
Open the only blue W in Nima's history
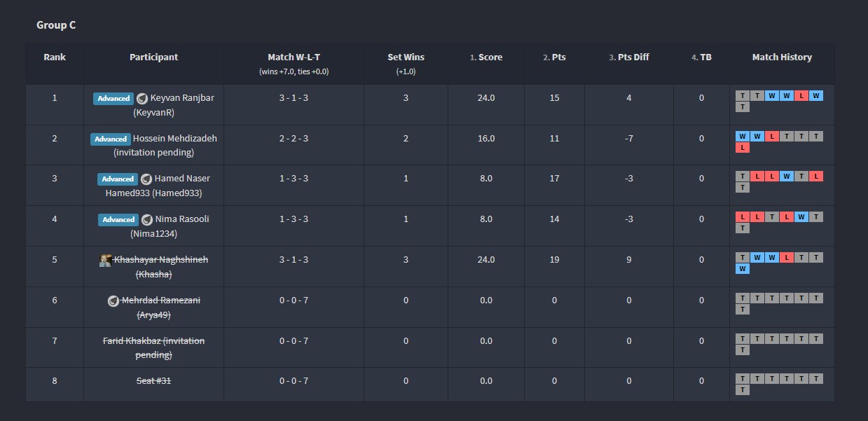click(x=801, y=217)
